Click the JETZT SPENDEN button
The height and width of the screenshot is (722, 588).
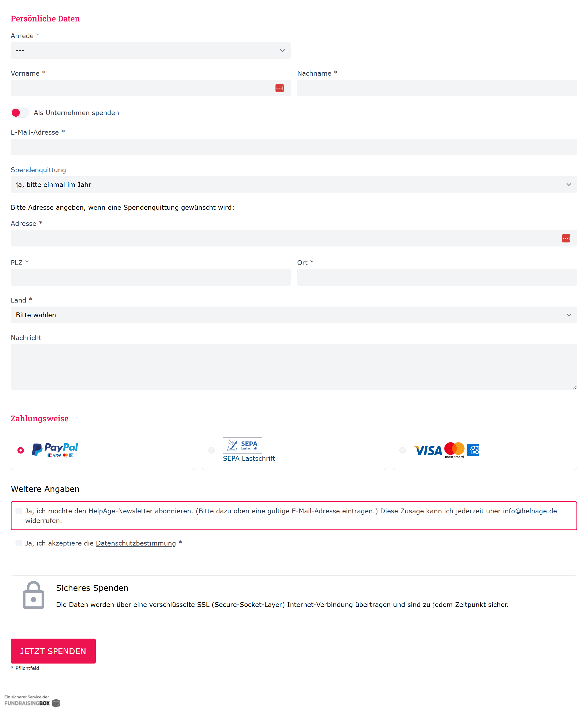(53, 651)
